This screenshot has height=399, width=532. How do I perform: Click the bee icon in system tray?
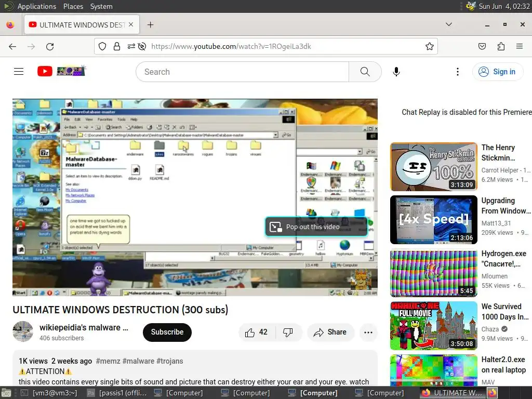[471, 6]
